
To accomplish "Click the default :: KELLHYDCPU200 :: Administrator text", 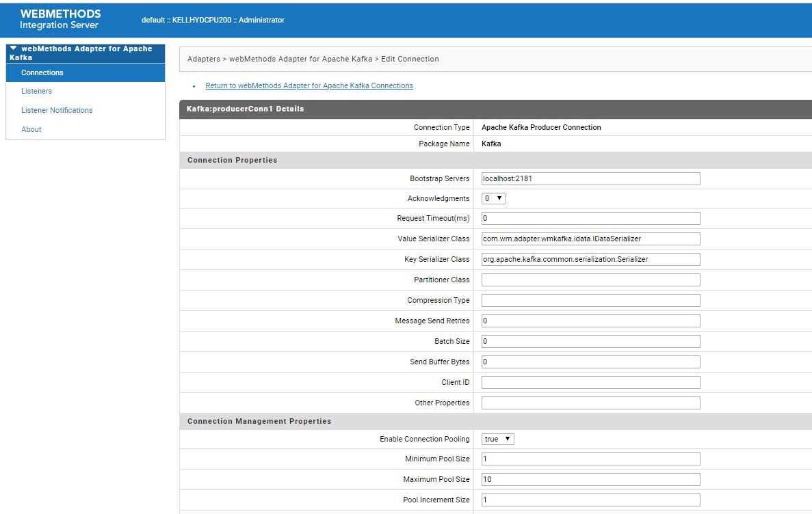I will (213, 21).
